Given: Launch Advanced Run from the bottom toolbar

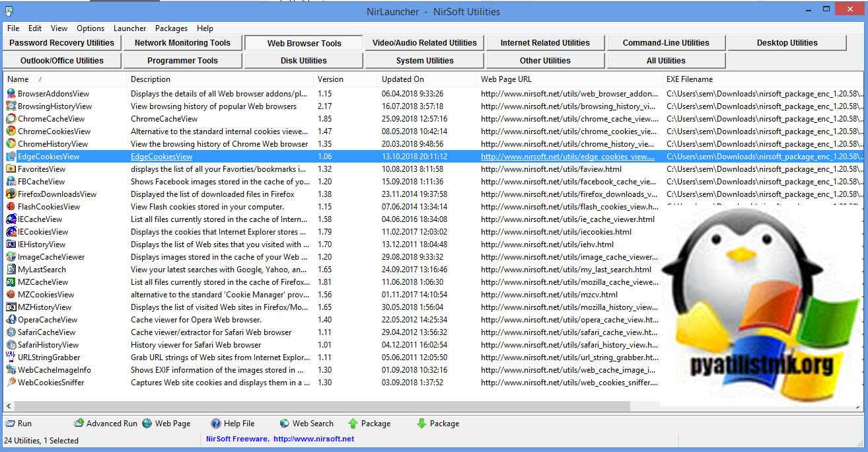Looking at the screenshot, I should click(79, 424).
